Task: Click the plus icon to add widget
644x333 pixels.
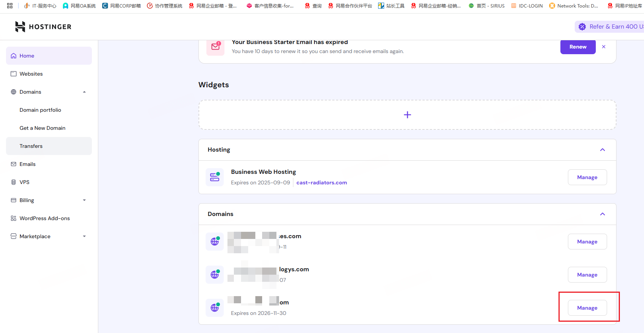Action: [407, 115]
